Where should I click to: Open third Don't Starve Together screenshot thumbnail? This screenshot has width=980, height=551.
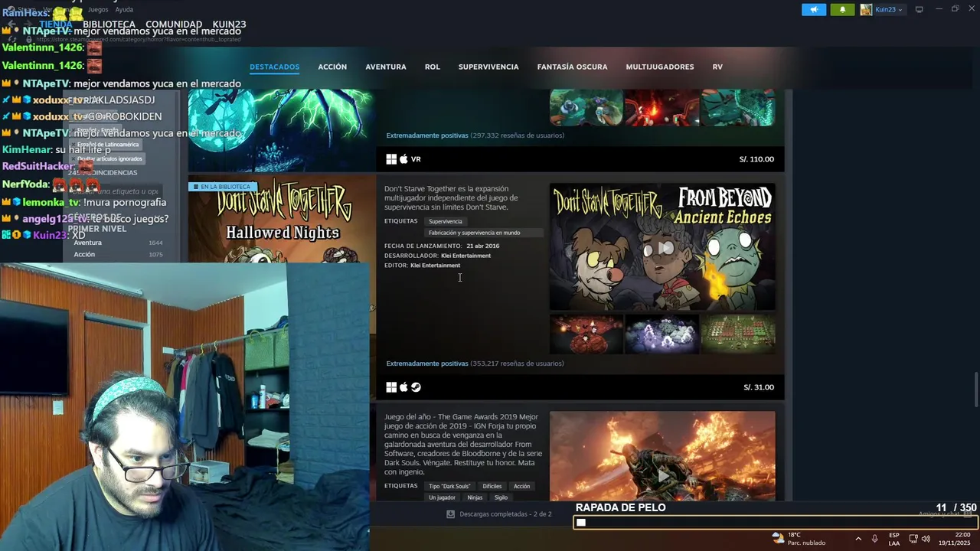[x=738, y=333]
